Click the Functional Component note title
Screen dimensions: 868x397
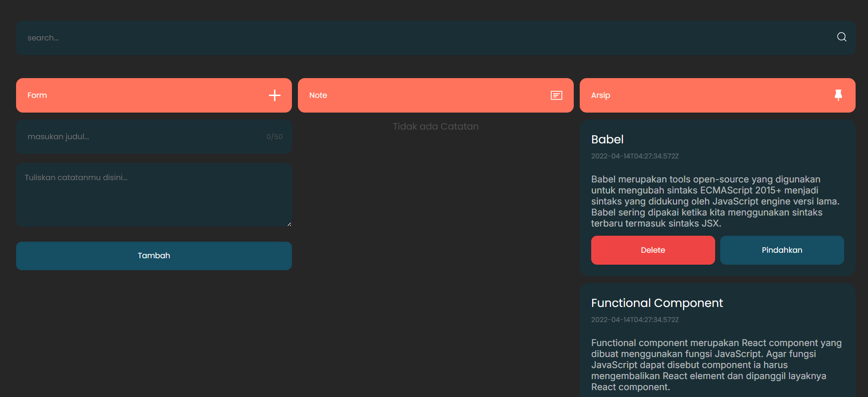pyautogui.click(x=657, y=303)
